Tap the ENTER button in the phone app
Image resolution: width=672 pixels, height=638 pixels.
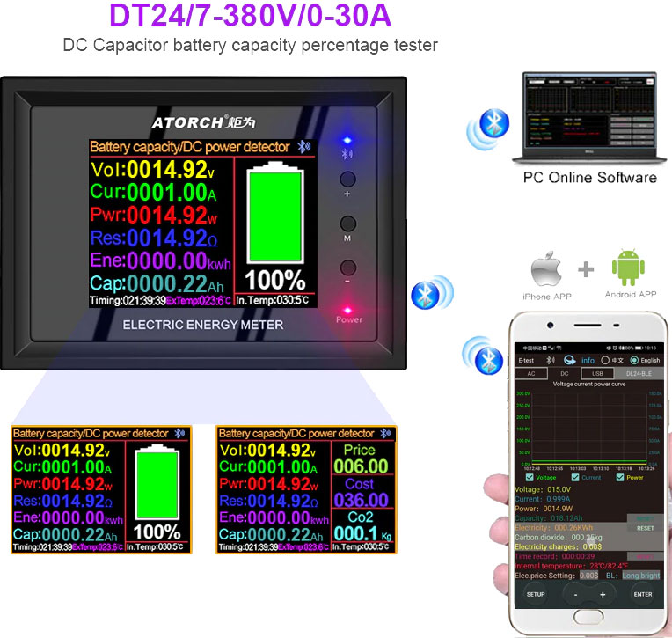click(643, 594)
